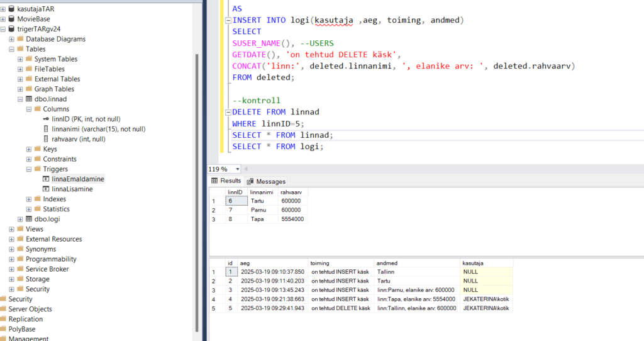
Task: Expand the dbo.logi table node
Action: [x=20, y=220]
